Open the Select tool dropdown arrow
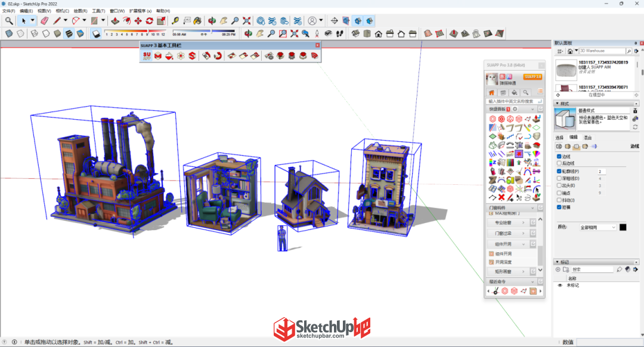This screenshot has width=644, height=347. pos(32,20)
